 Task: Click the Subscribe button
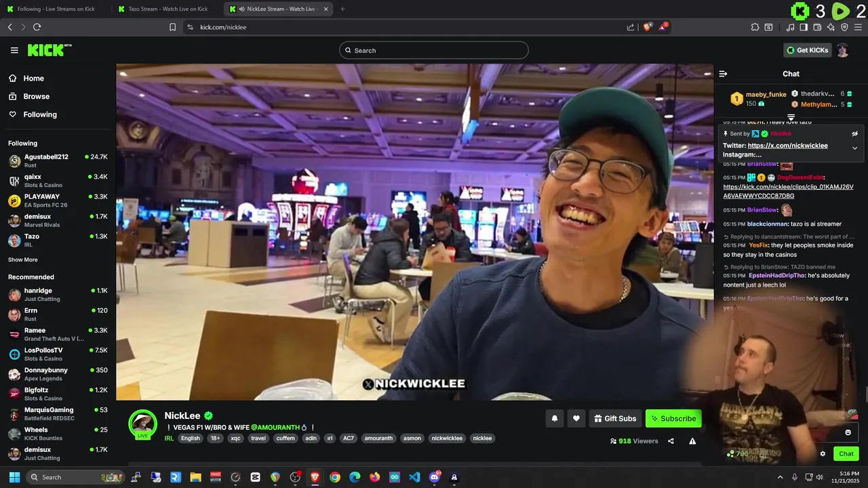673,419
